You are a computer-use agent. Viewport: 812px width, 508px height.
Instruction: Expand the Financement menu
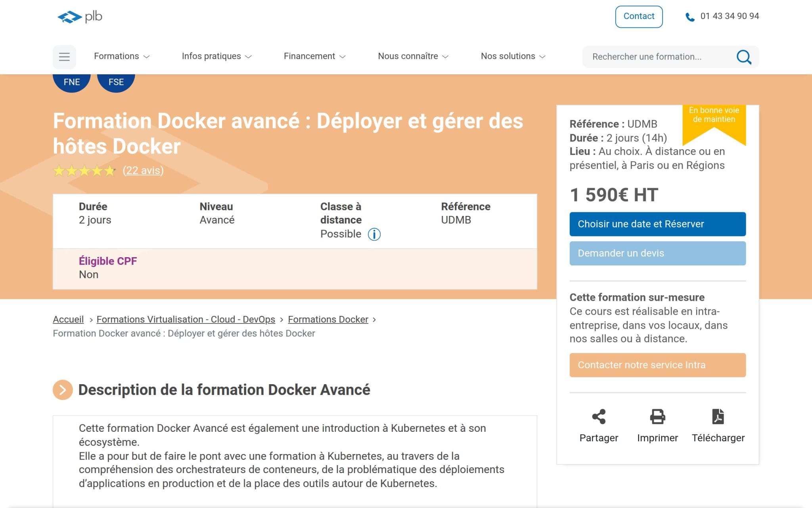pos(314,56)
